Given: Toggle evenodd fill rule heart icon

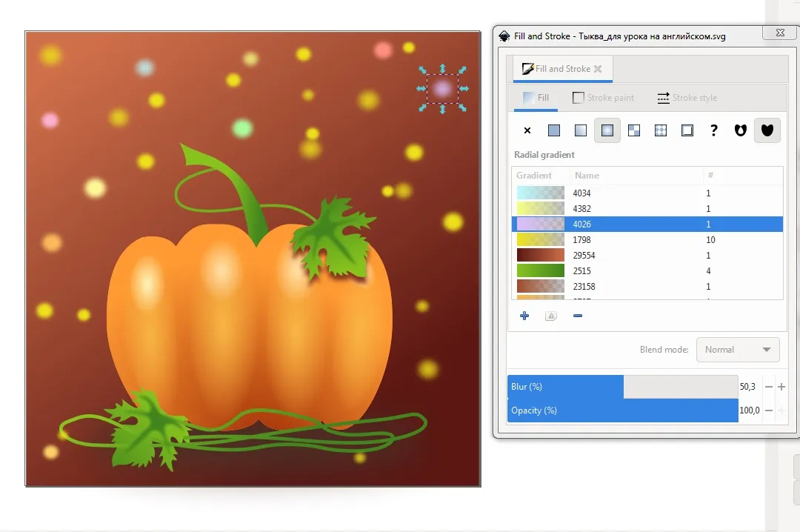Looking at the screenshot, I should (740, 130).
